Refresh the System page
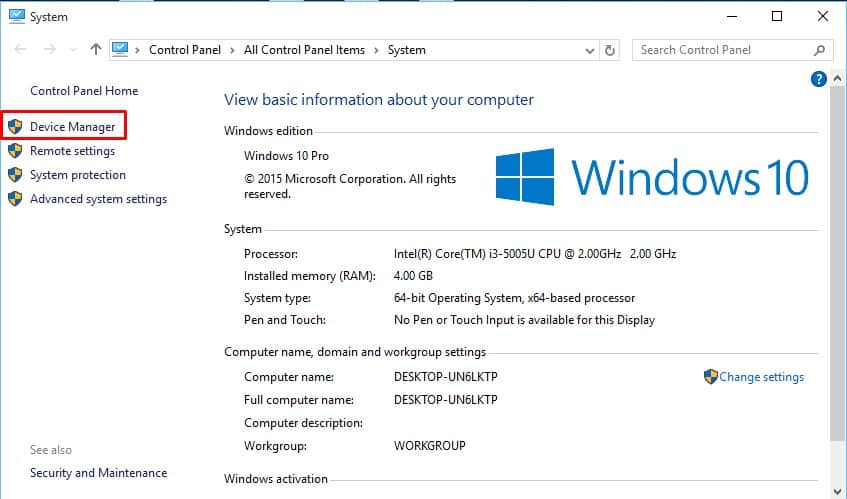 click(x=610, y=50)
